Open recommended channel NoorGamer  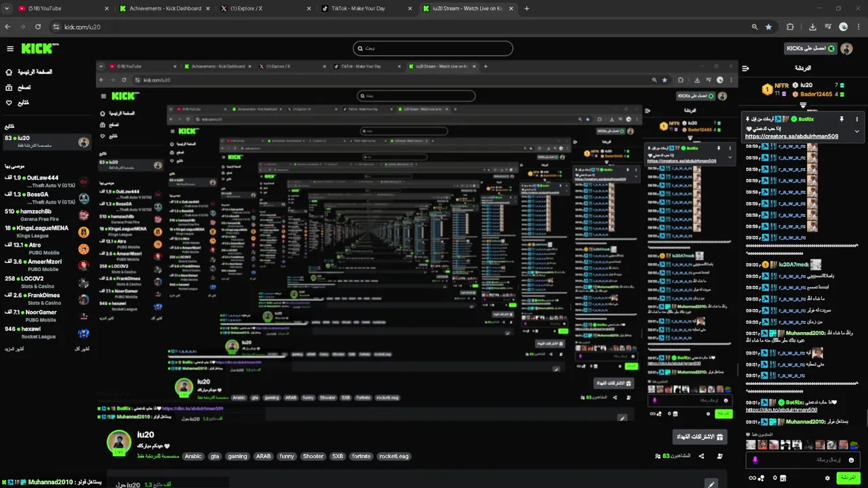(x=46, y=316)
